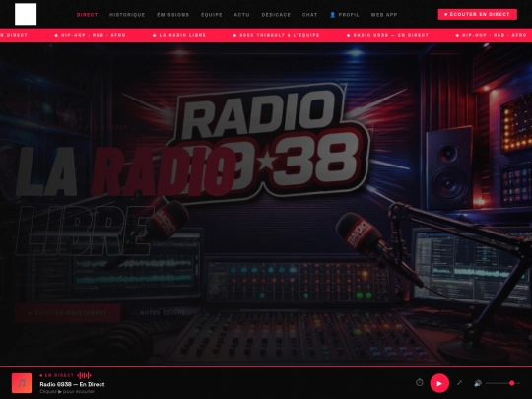532x399 pixels.
Task: Go to the Émissions section
Action: [173, 15]
